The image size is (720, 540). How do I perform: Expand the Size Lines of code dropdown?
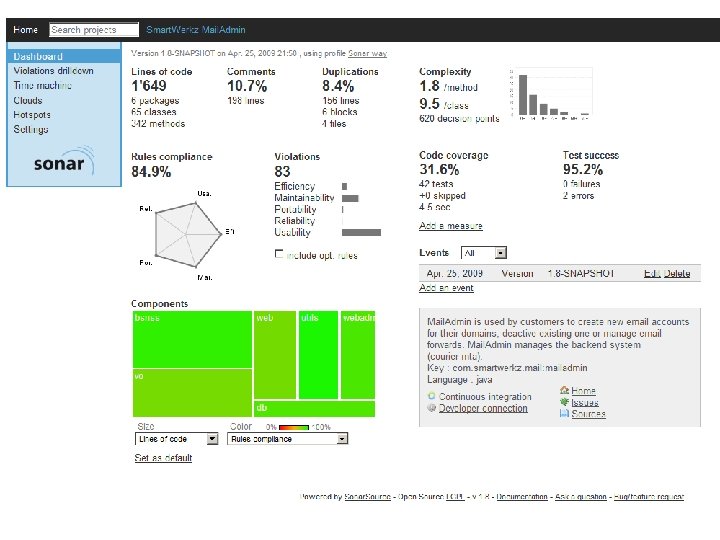click(x=176, y=439)
